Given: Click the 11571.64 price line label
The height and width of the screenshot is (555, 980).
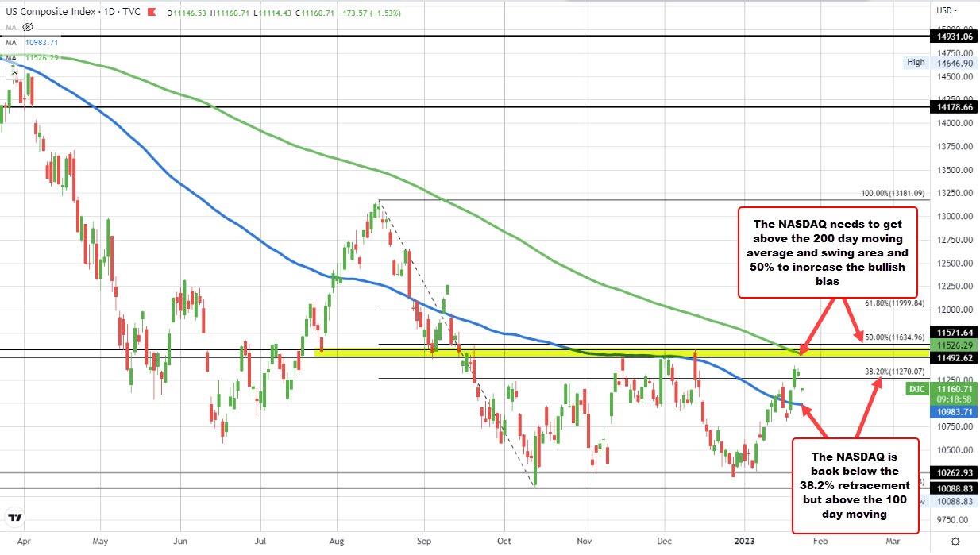Looking at the screenshot, I should pyautogui.click(x=954, y=332).
